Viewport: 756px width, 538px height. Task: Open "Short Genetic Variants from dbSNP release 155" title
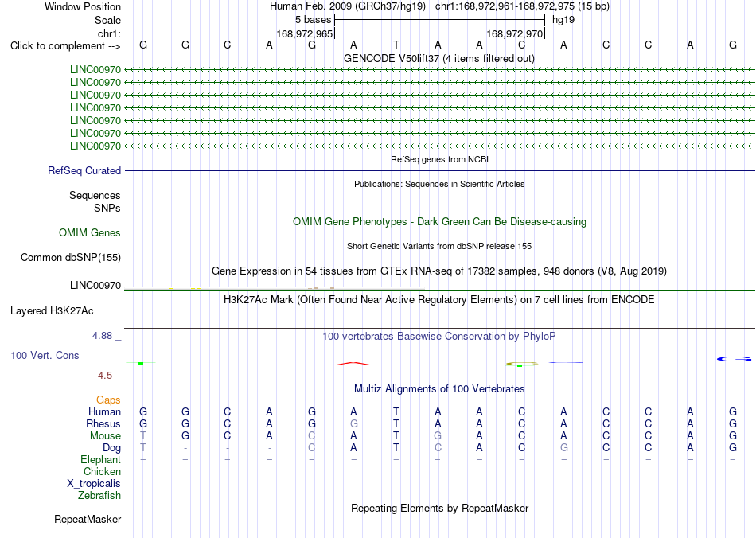pos(439,246)
